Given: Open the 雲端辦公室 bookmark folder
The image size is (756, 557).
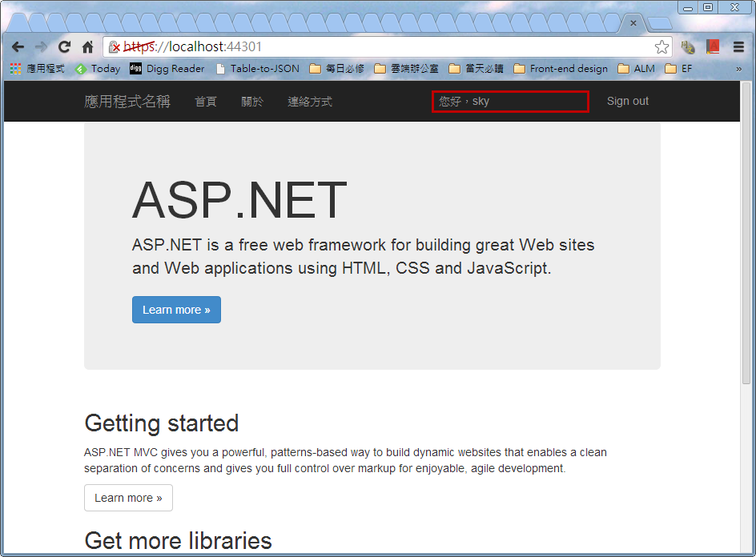Looking at the screenshot, I should click(x=407, y=69).
